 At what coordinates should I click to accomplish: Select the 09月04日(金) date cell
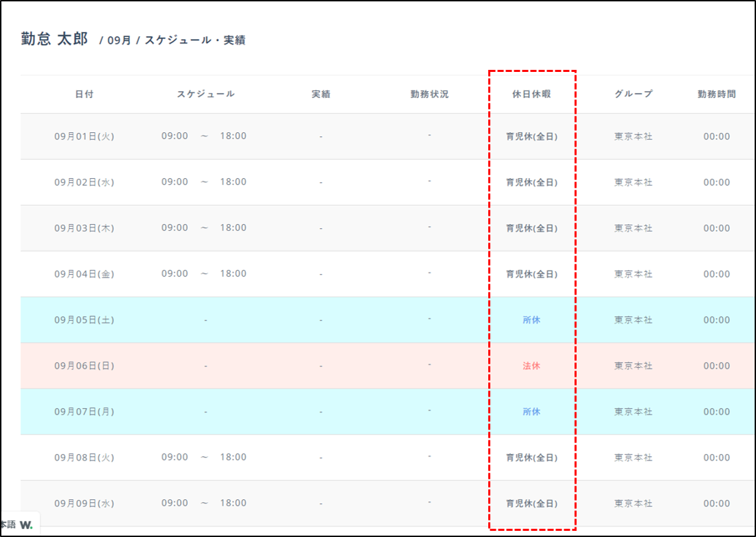[84, 274]
